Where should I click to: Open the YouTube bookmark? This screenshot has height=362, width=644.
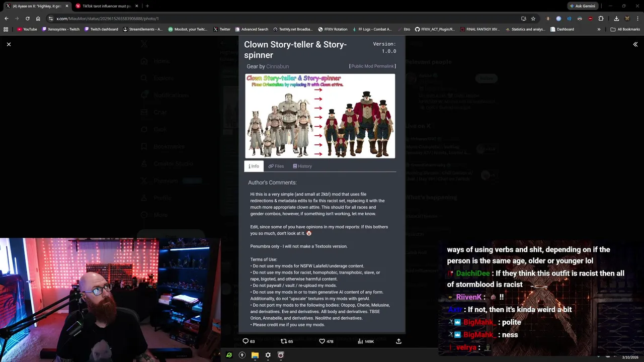coord(27,29)
